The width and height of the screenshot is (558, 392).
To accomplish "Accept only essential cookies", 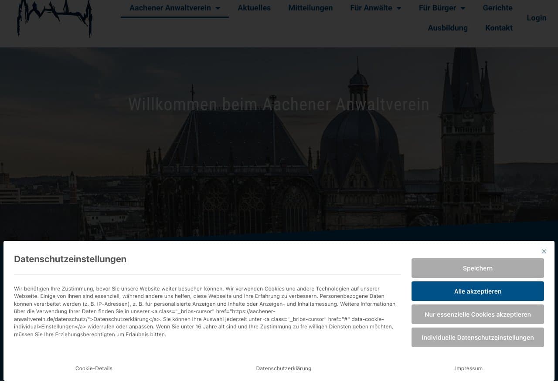I will (477, 314).
